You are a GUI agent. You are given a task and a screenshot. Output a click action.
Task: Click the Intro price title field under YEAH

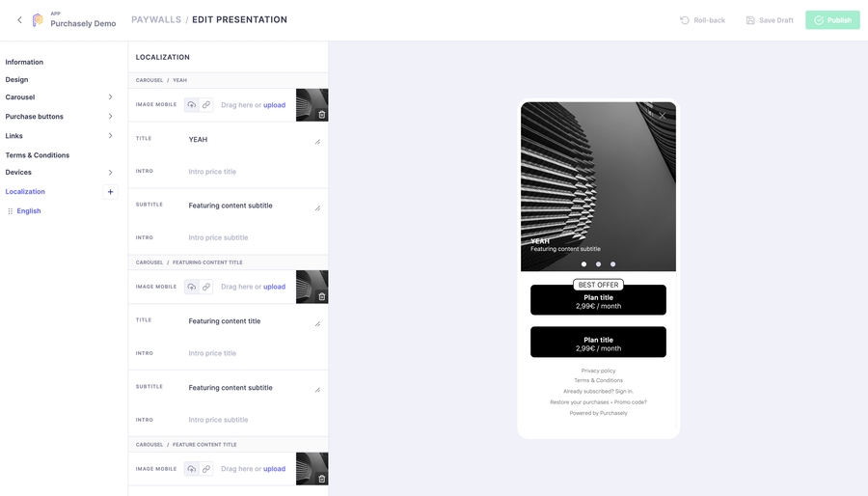click(x=252, y=172)
